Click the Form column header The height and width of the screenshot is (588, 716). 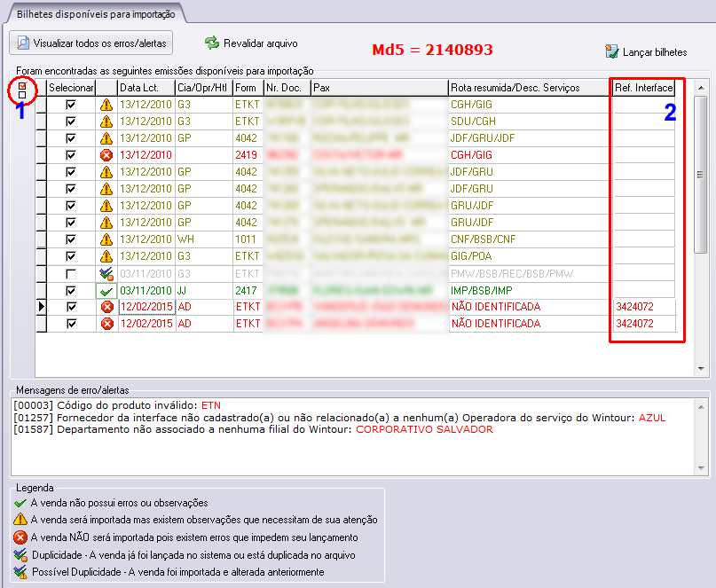248,88
